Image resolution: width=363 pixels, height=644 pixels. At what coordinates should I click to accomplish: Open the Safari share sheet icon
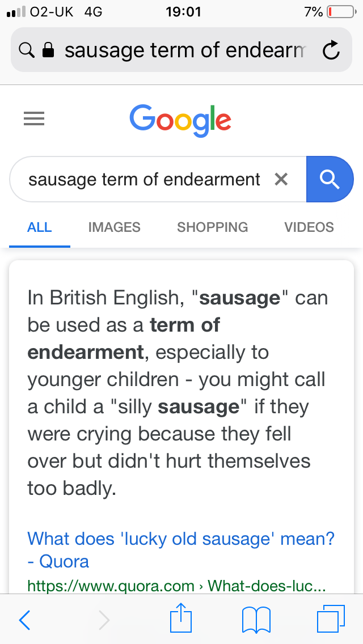pos(180,619)
